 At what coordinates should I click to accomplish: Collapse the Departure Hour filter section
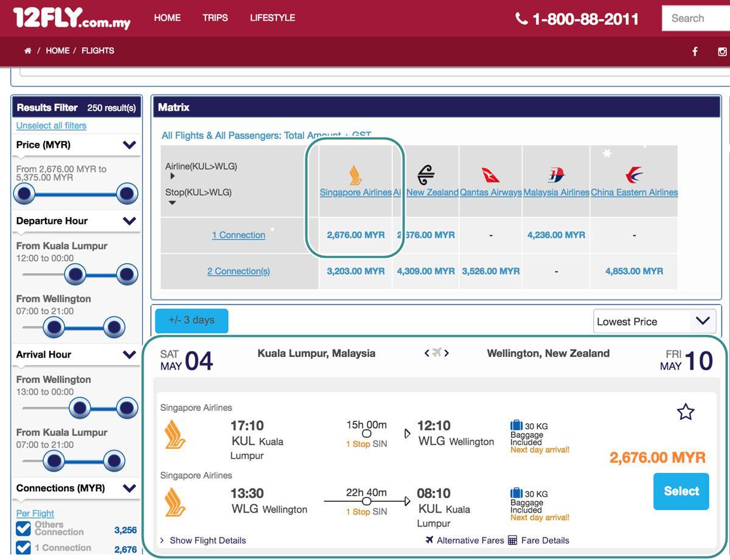[x=129, y=221]
